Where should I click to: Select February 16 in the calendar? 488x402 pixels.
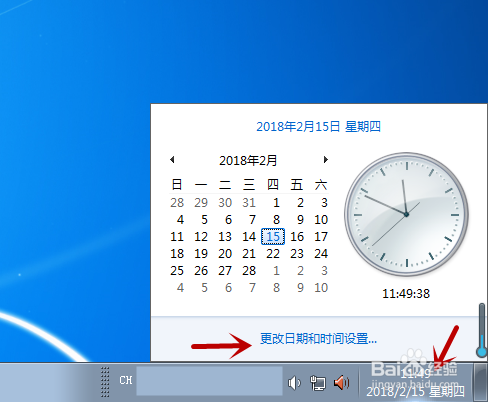point(297,237)
